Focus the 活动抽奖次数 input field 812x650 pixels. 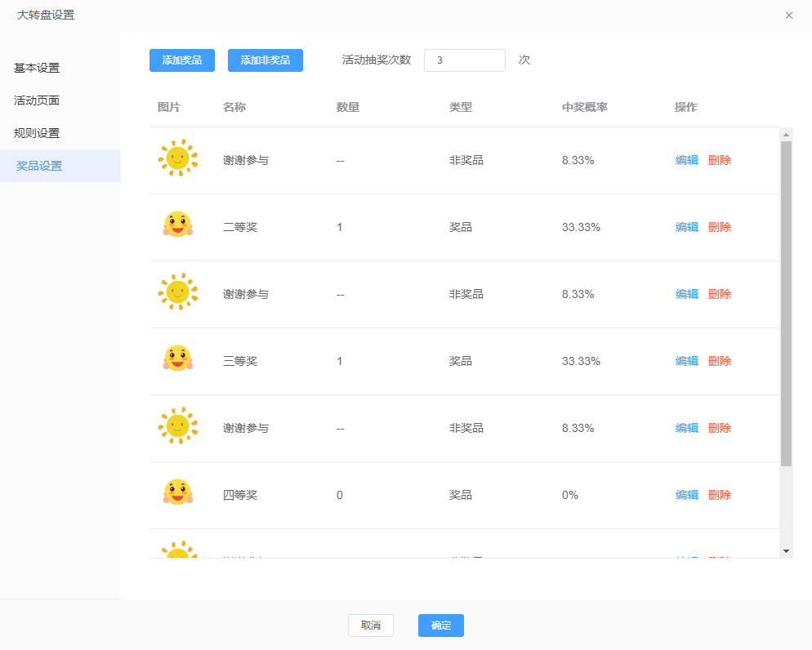pyautogui.click(x=464, y=60)
